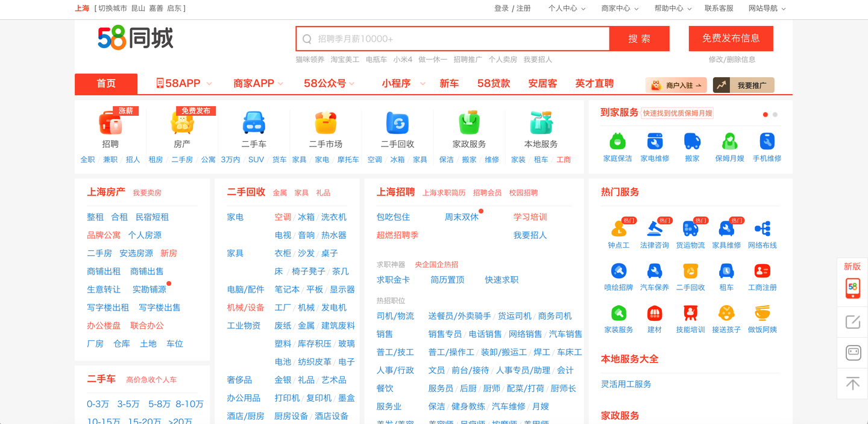Click the 猫咪领养 hot search keyword
This screenshot has height=424, width=868.
pyautogui.click(x=310, y=59)
